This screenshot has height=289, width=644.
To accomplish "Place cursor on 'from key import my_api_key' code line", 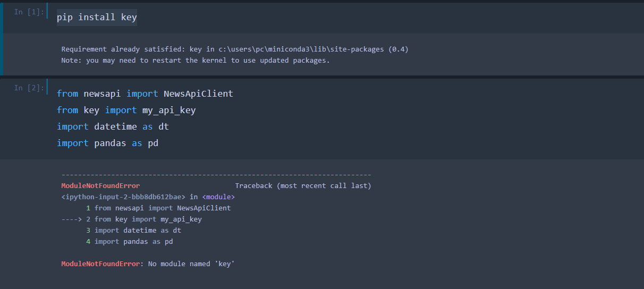I will [126, 110].
